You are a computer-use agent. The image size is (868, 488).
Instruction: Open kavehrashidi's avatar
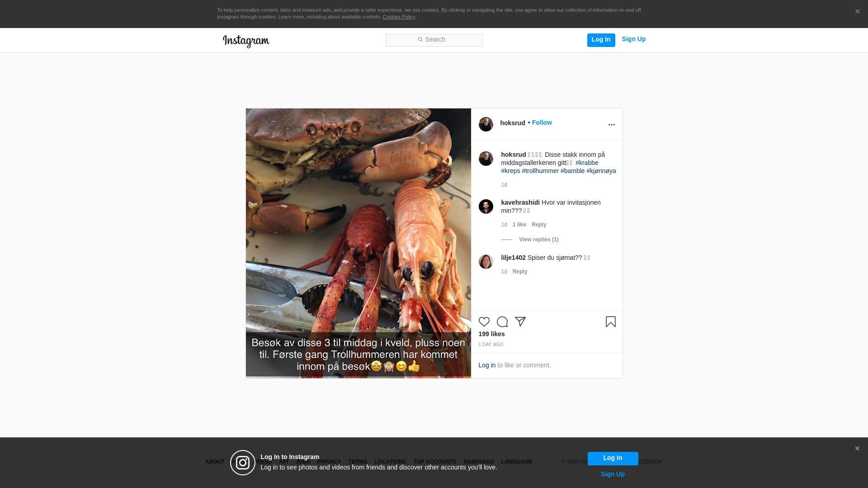coord(486,206)
